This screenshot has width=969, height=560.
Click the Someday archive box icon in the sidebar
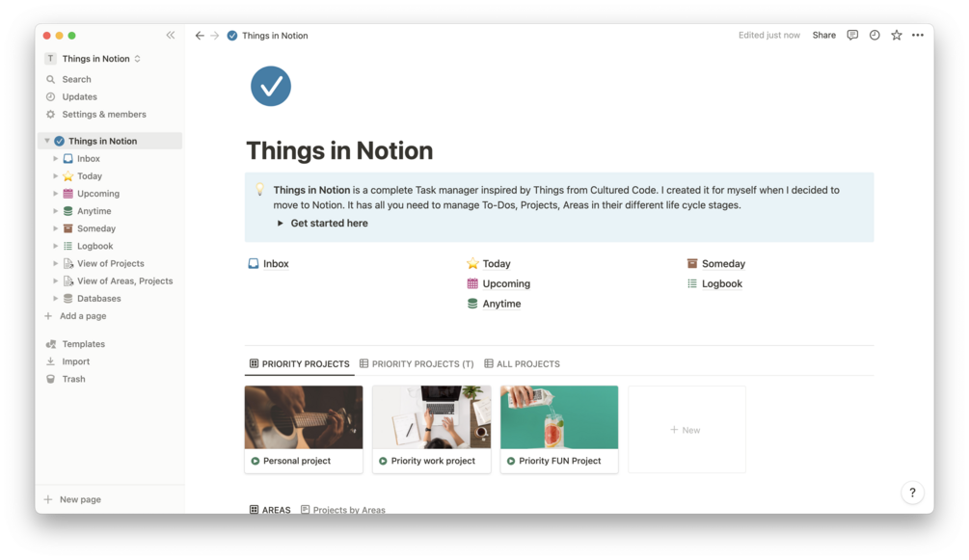pos(68,228)
